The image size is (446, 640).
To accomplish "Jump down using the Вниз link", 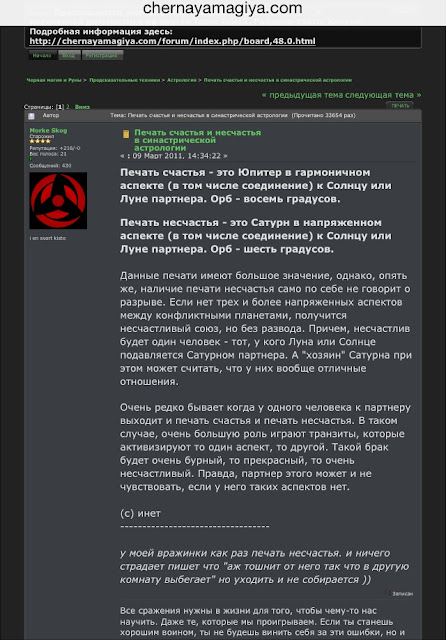I will coord(82,107).
